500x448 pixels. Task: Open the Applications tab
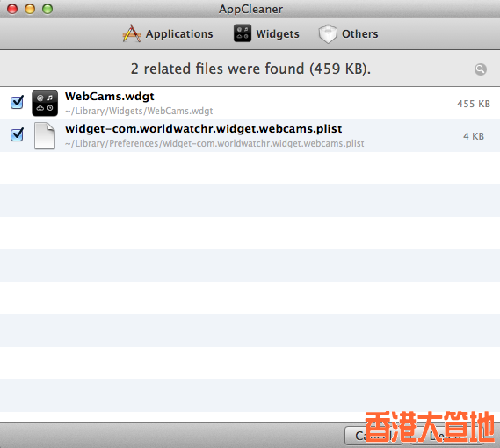point(168,33)
